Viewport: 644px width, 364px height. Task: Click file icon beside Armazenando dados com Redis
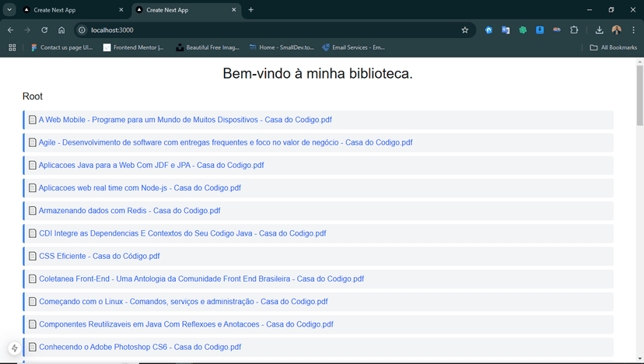[33, 211]
